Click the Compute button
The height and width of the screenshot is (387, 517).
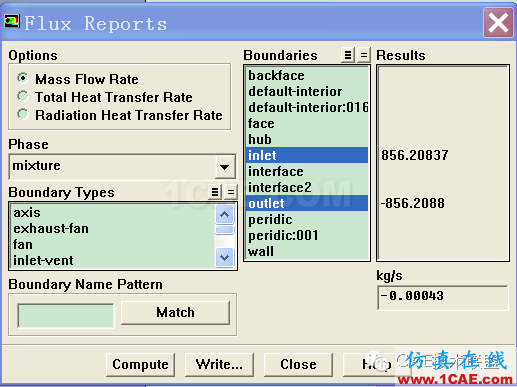click(140, 365)
